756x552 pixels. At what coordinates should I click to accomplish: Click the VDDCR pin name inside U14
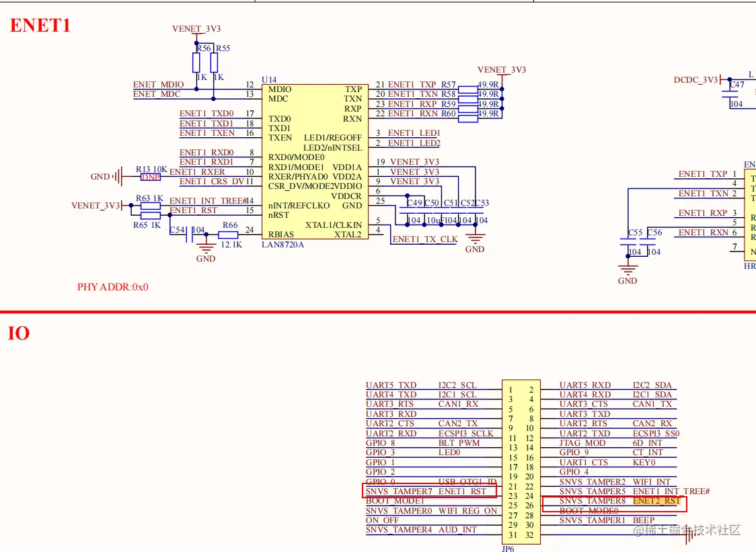346,196
